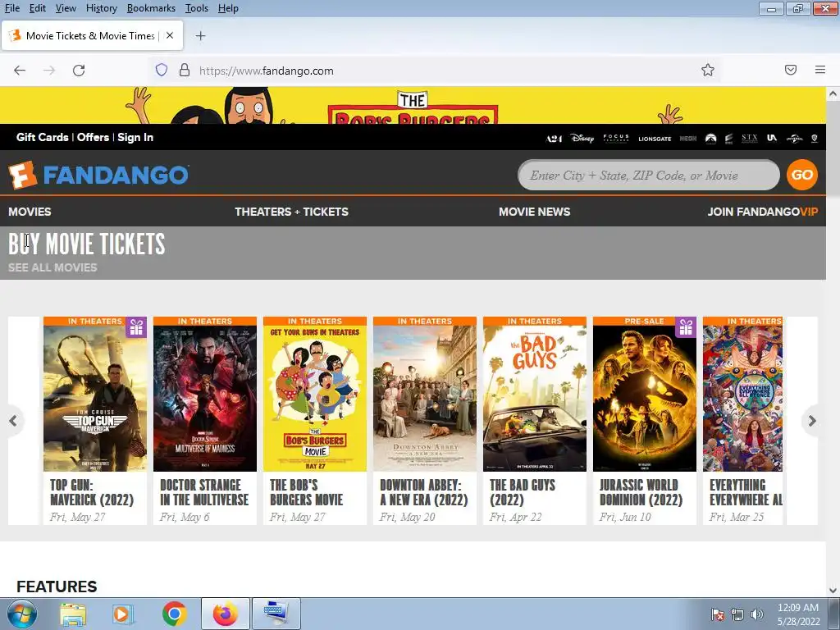Click the Top Gun: Maverick (2022) title
This screenshot has width=840, height=630.
pos(92,492)
